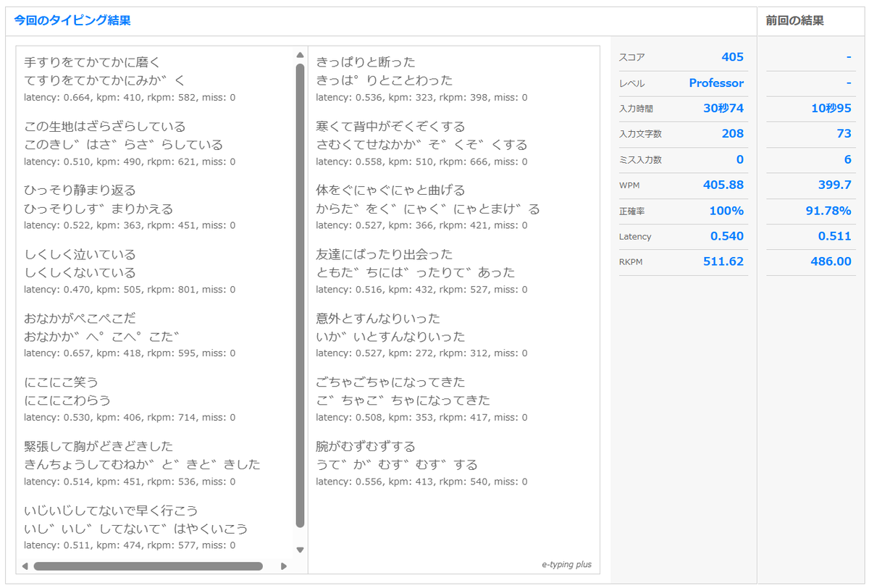Screen dimensions: 869x588
Task: Click the scroll down arrow in results list
Action: 300,550
